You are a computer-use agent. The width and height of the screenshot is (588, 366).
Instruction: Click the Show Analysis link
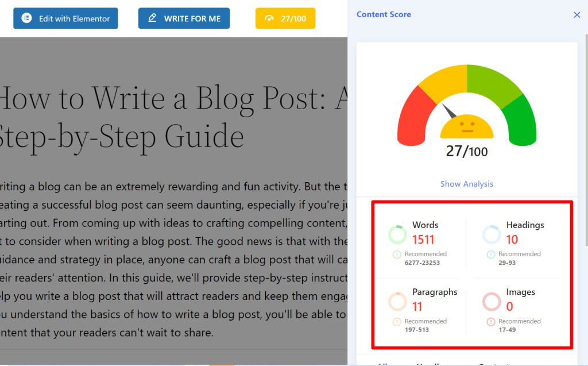coord(466,184)
